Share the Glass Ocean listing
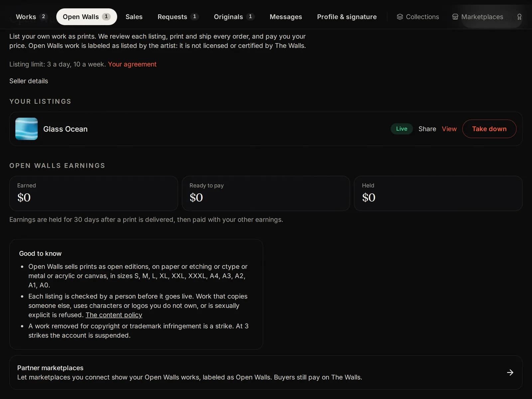The height and width of the screenshot is (399, 532). pos(427,129)
